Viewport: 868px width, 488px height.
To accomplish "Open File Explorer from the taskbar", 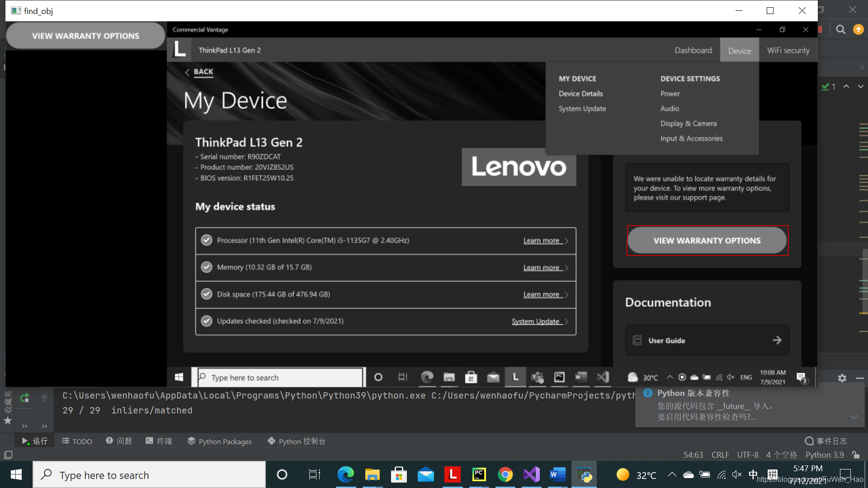I will click(372, 474).
